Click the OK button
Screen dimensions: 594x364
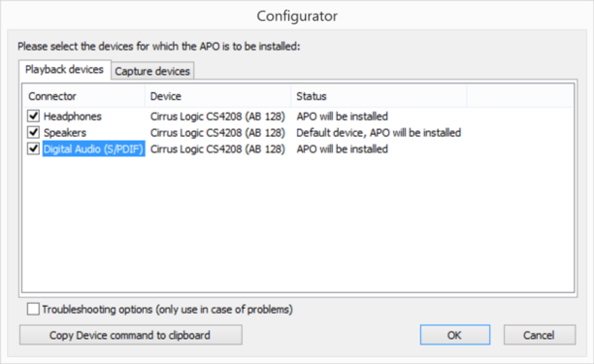click(455, 335)
